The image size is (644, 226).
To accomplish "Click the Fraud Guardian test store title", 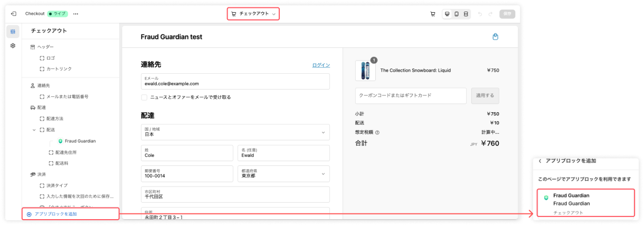I will coord(172,37).
